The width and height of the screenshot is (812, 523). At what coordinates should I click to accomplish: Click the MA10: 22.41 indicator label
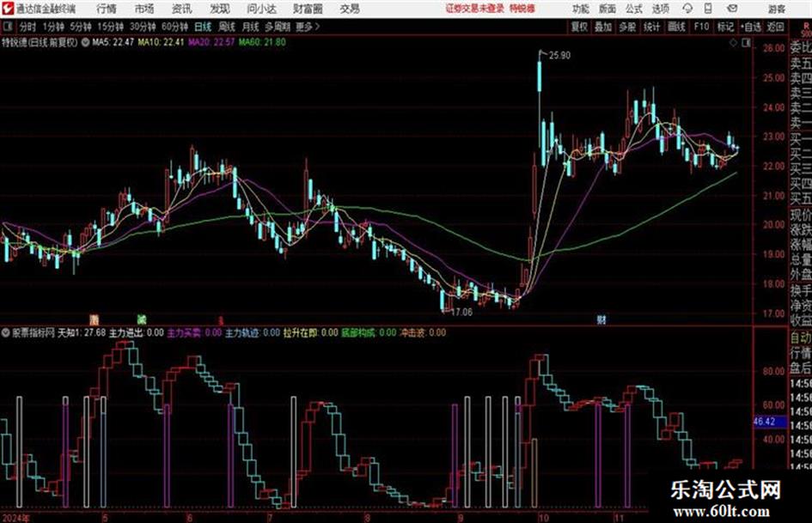tap(161, 42)
